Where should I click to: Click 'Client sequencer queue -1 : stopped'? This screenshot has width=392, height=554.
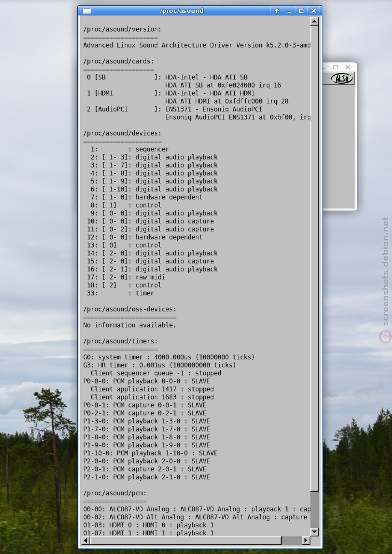coord(156,373)
